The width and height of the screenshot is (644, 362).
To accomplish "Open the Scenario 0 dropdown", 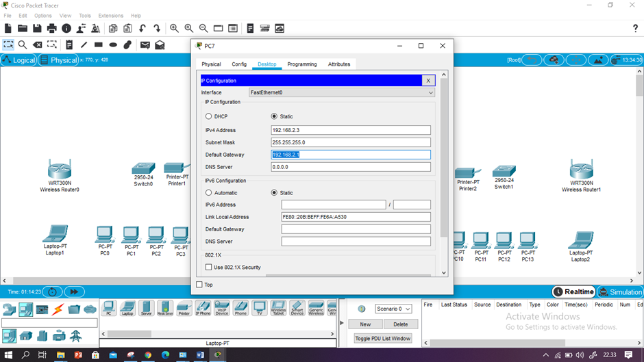I will pyautogui.click(x=393, y=309).
